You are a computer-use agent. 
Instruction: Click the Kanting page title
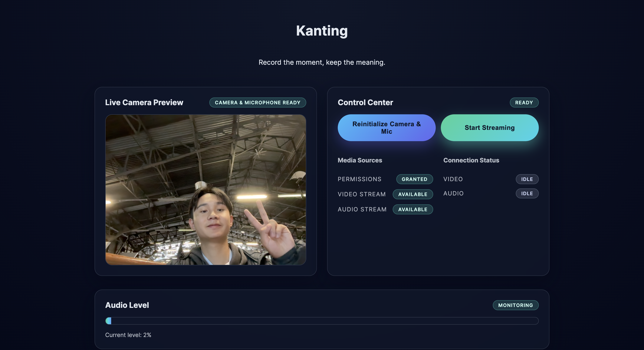(x=322, y=31)
